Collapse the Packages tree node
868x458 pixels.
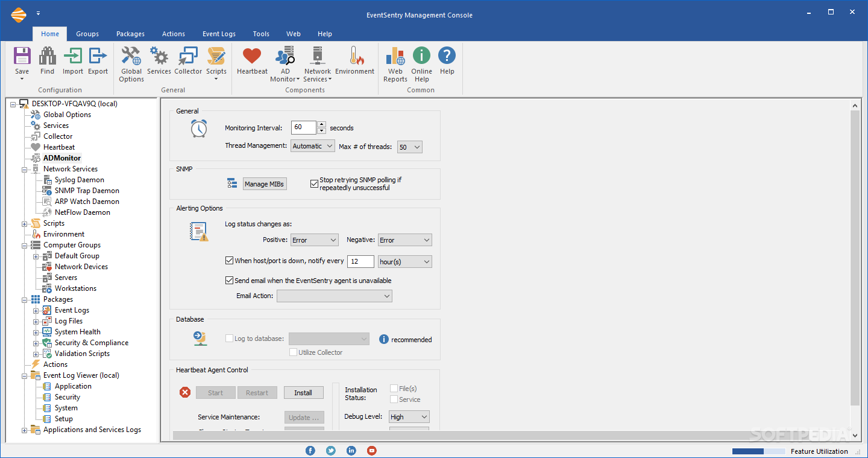25,300
